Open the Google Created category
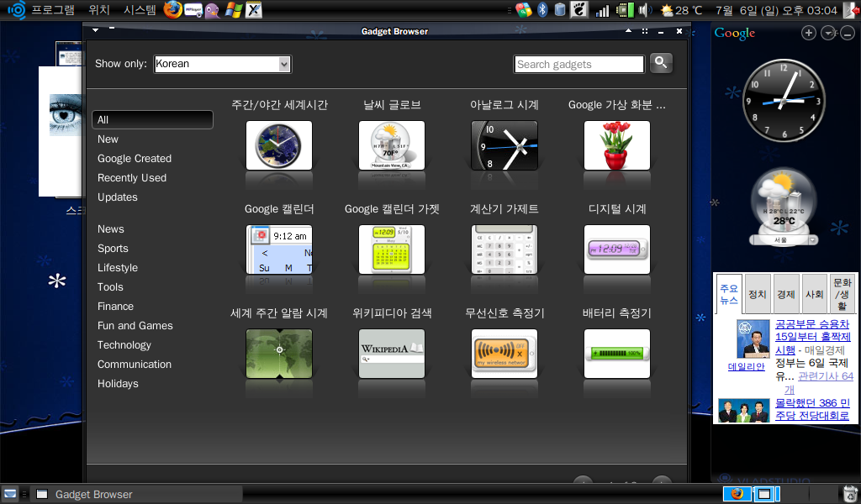The width and height of the screenshot is (861, 504). 135,159
